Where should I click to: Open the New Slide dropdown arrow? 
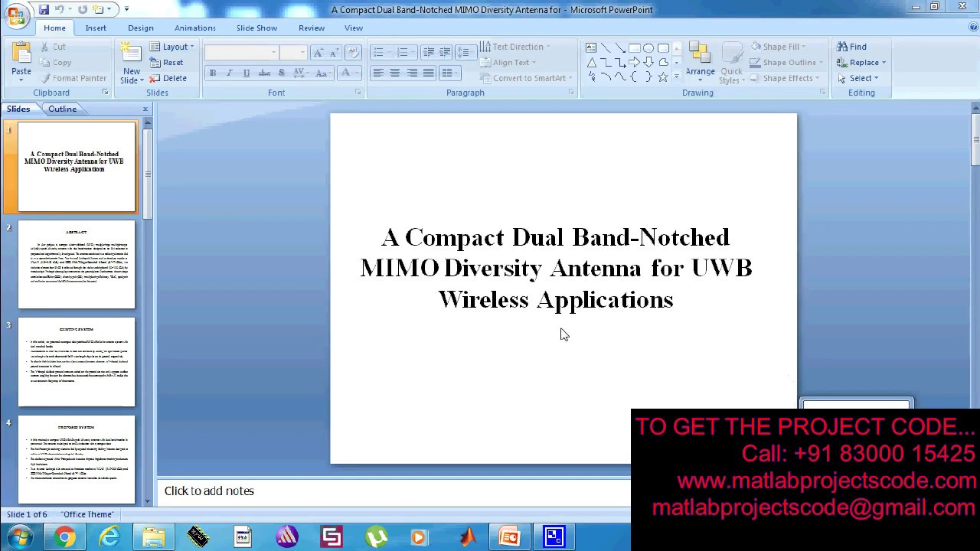tap(132, 80)
